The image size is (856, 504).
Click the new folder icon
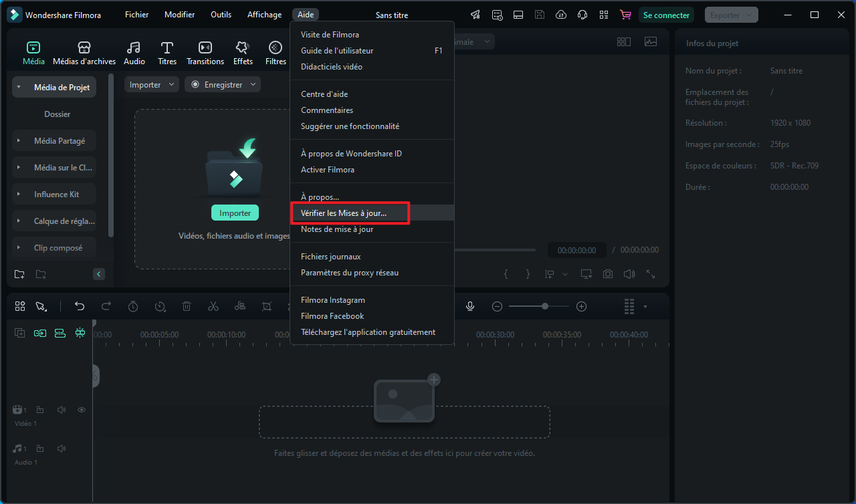(19, 274)
